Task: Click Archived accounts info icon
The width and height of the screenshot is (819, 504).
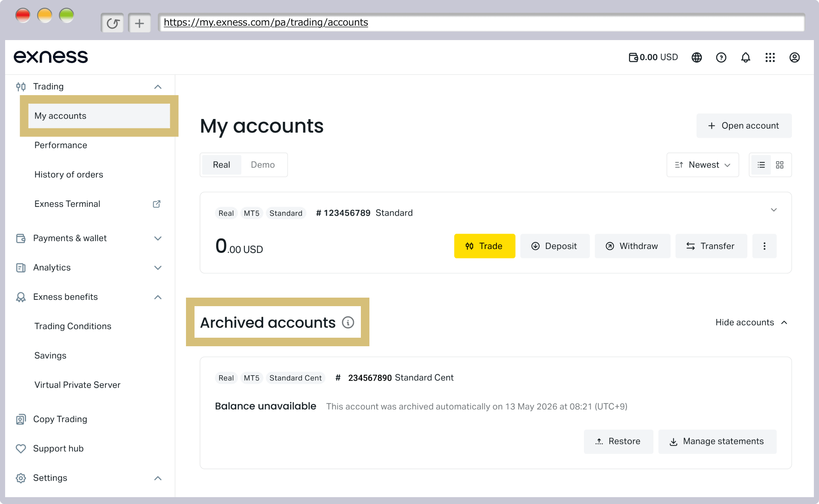Action: pos(348,322)
